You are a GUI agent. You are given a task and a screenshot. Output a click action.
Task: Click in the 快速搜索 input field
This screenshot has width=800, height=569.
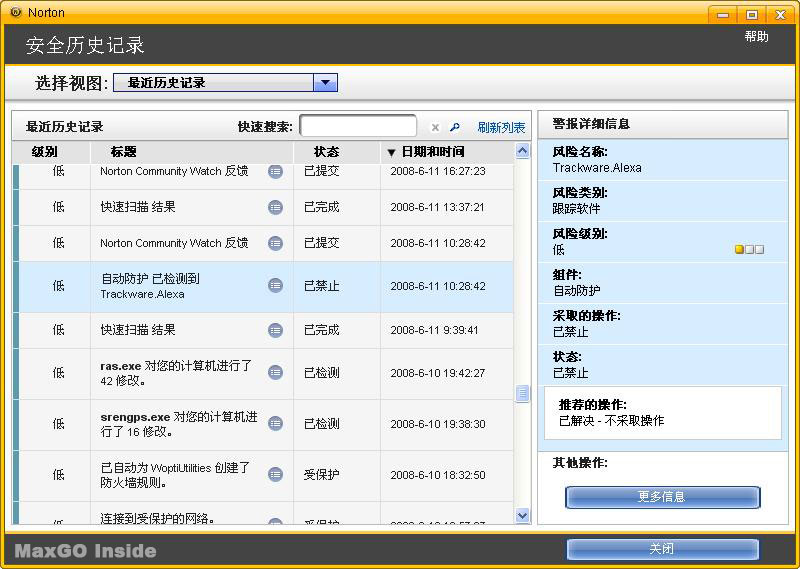click(x=358, y=126)
